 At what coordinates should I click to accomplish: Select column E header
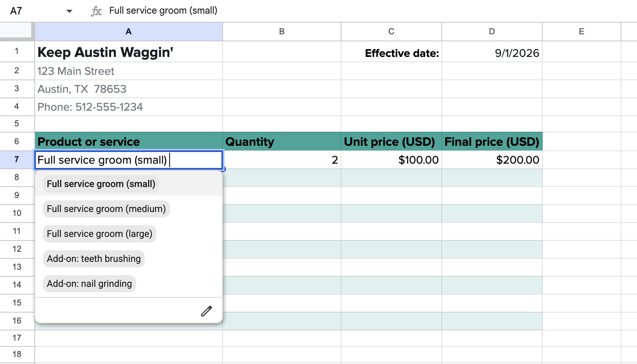(582, 32)
